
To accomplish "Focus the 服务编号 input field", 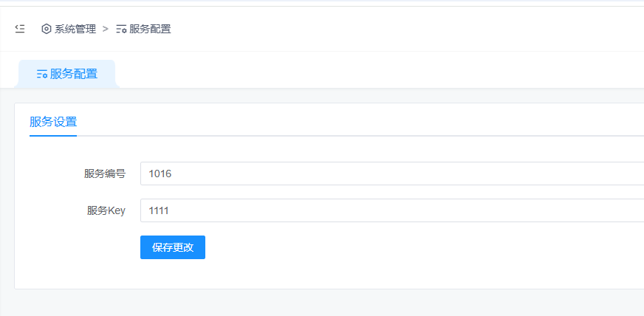I will (x=391, y=174).
